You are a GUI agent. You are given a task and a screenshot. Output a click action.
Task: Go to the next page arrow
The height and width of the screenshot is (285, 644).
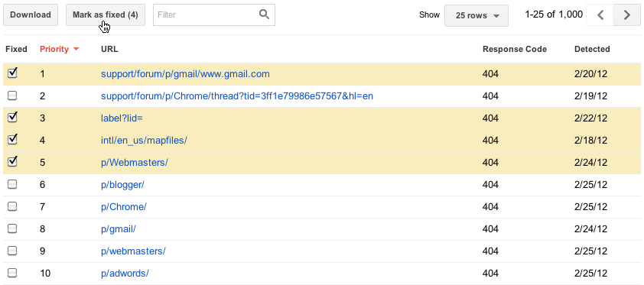(626, 15)
